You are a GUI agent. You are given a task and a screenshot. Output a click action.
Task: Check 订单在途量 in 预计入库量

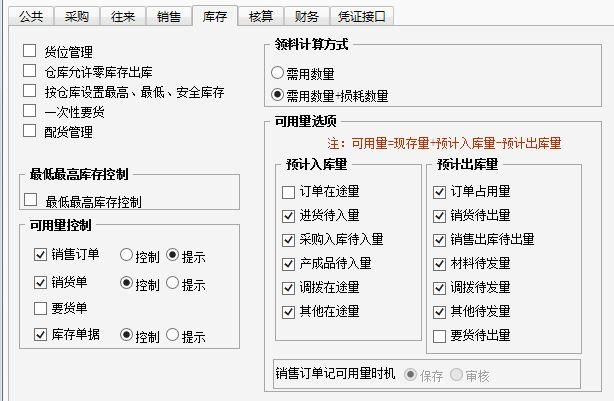(x=289, y=192)
